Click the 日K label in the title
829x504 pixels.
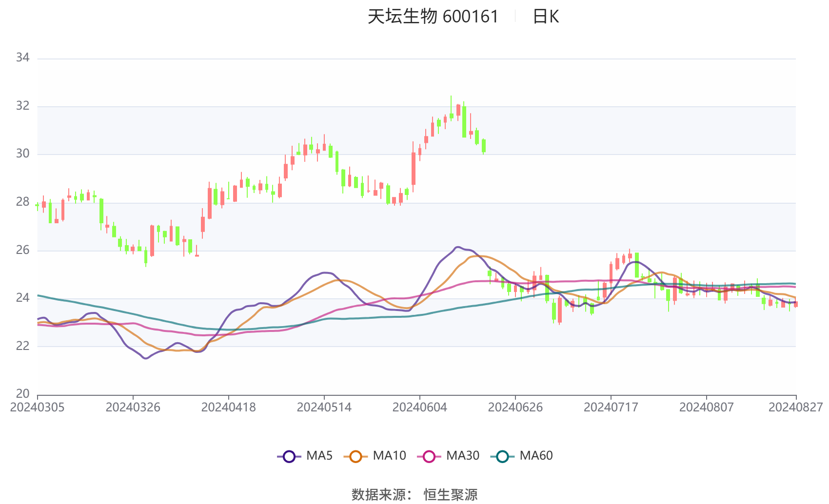coord(546,17)
